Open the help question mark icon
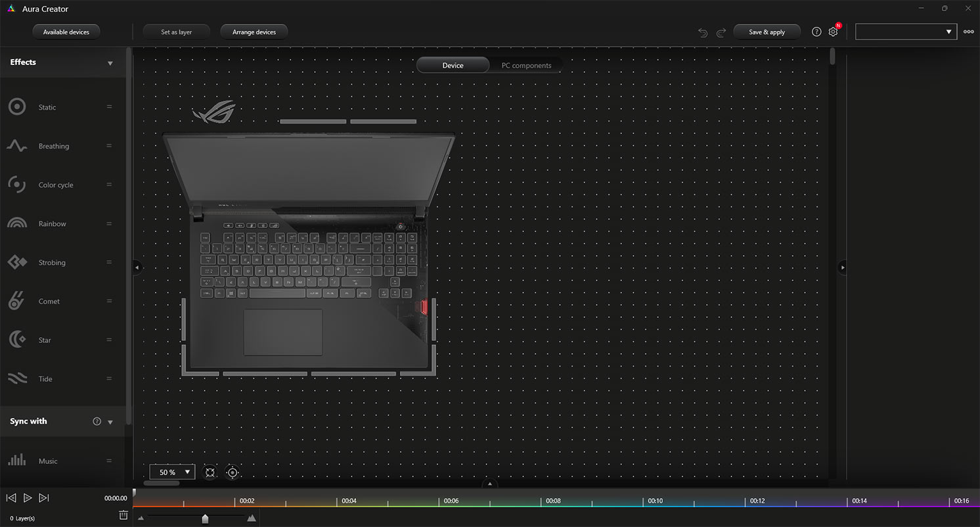980x527 pixels. point(816,32)
